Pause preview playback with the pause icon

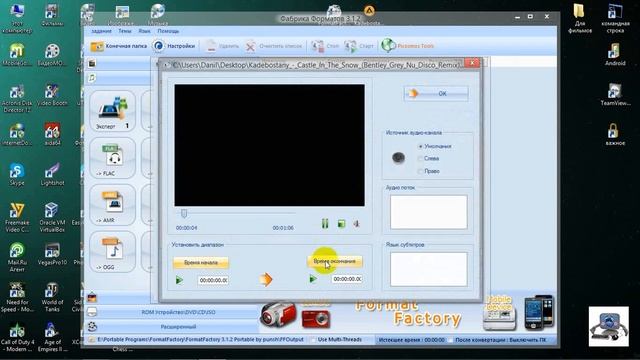pos(325,223)
